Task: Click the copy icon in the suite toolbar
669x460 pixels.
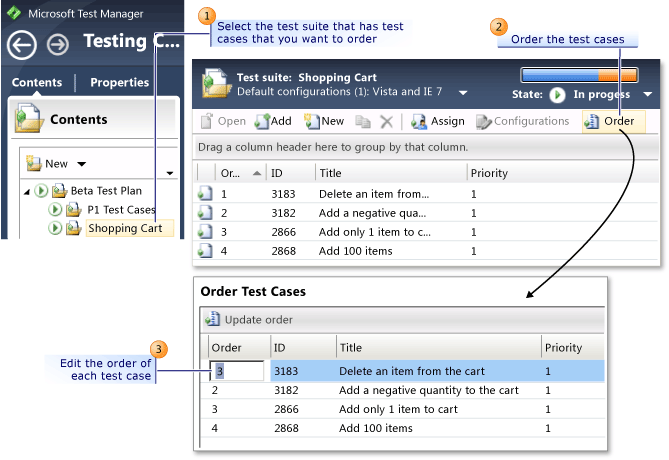Action: click(363, 122)
